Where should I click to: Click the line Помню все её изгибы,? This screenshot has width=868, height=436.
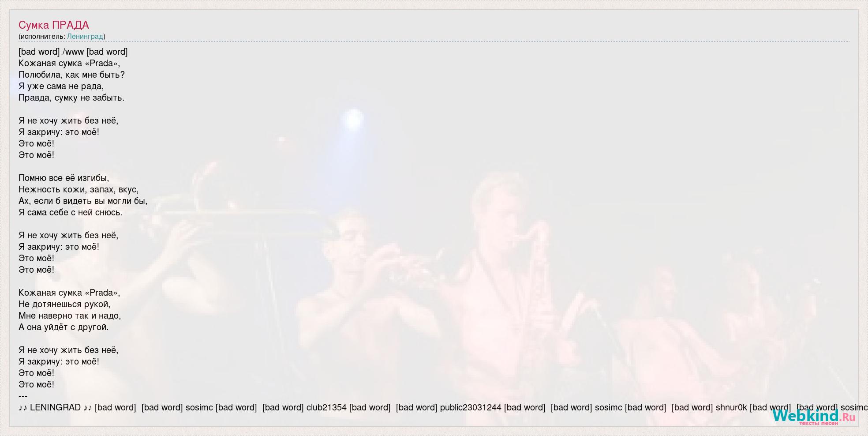[64, 178]
